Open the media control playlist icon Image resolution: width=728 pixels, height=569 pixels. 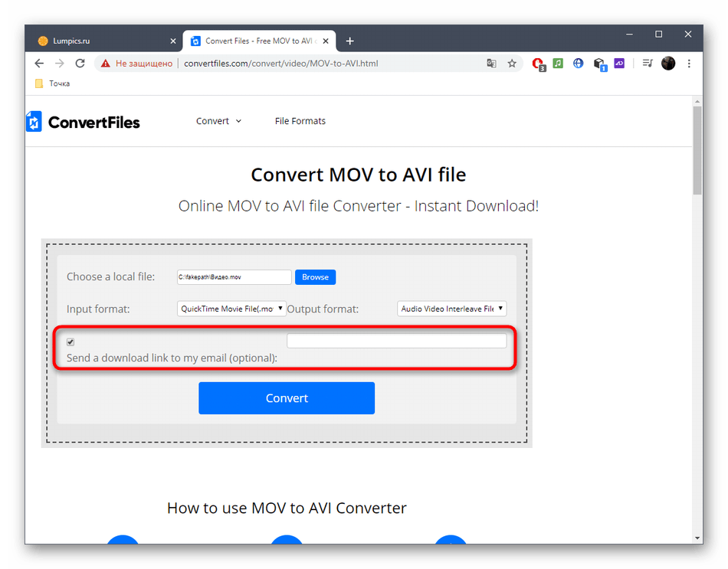[648, 63]
